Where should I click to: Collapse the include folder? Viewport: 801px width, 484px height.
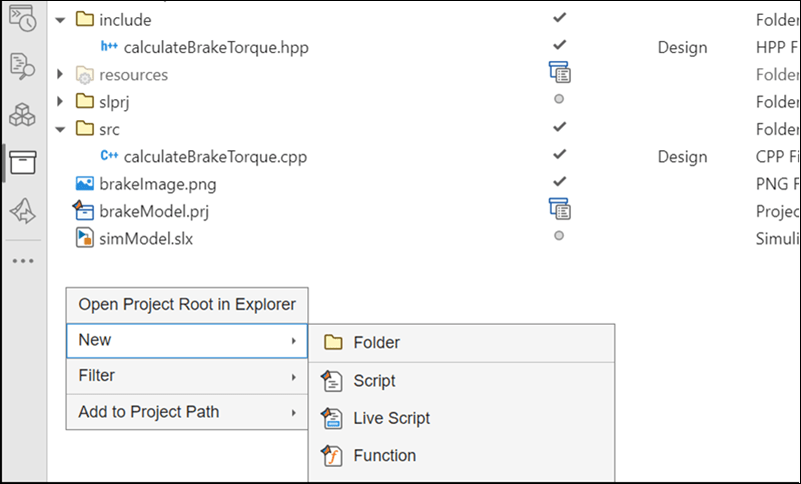61,19
